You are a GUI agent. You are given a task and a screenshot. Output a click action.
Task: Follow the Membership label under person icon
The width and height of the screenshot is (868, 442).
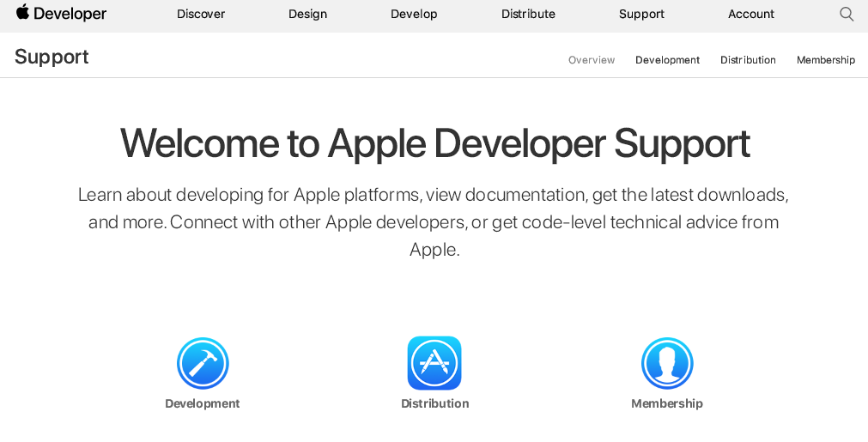667,403
